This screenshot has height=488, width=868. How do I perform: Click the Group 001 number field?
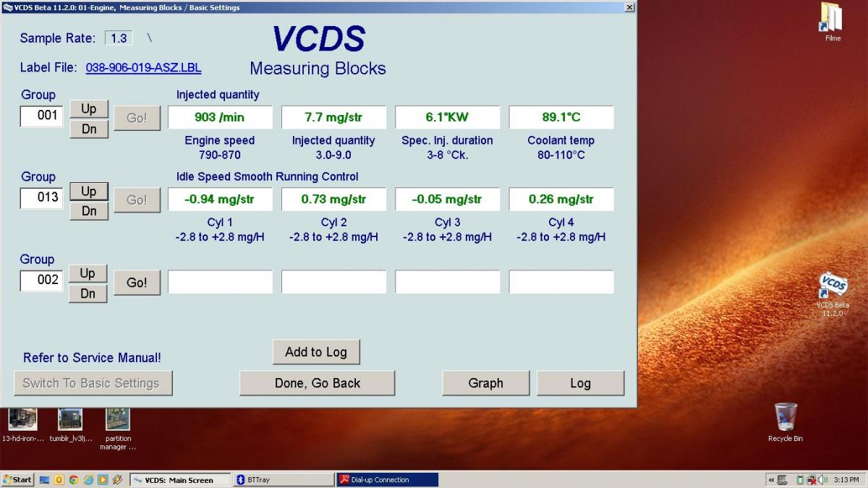[41, 115]
